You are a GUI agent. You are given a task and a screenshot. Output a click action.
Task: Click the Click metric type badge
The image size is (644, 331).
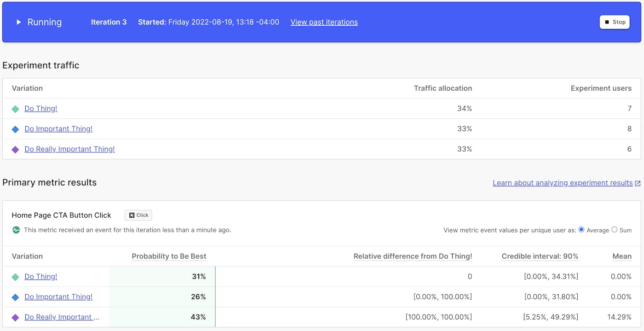[138, 215]
